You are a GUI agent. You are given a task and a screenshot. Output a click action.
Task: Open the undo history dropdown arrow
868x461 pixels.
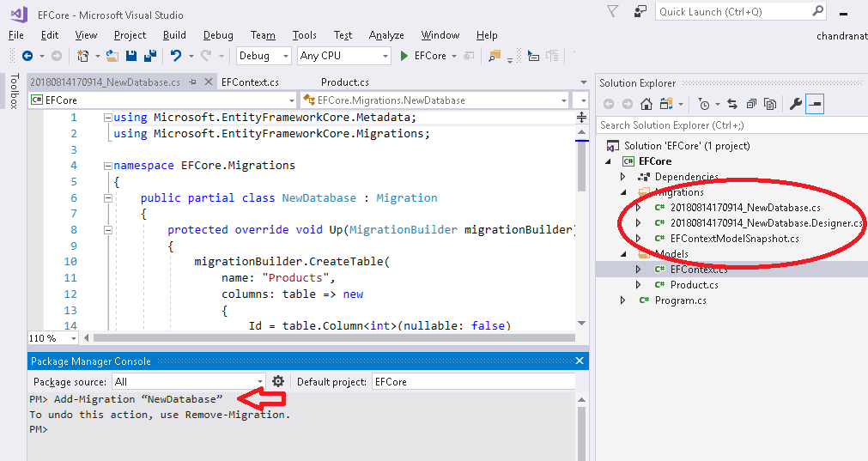tap(191, 56)
